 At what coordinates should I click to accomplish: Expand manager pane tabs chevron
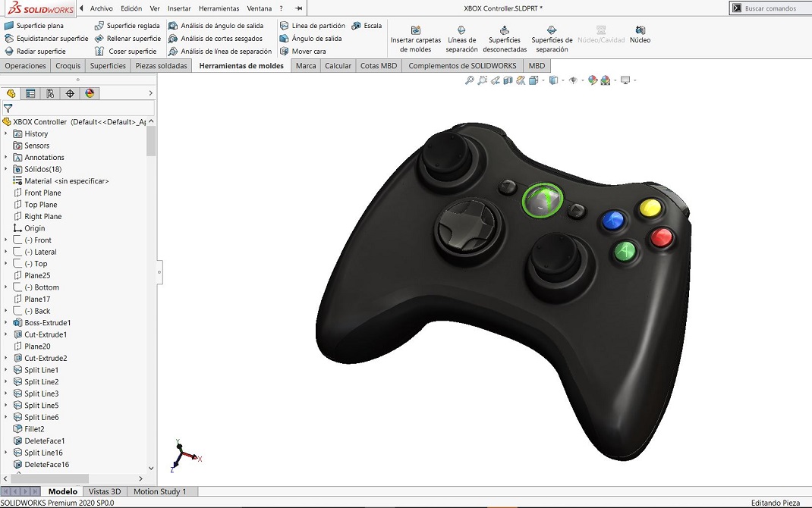(151, 93)
